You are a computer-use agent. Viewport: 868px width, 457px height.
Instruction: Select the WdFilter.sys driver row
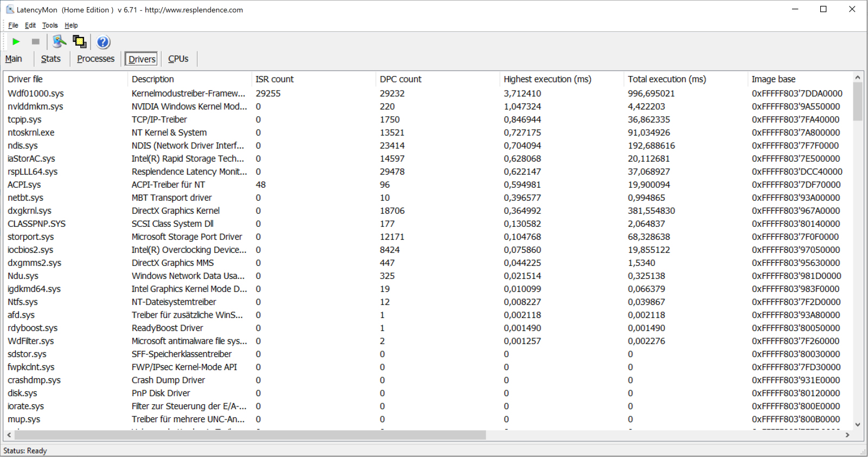(x=427, y=341)
